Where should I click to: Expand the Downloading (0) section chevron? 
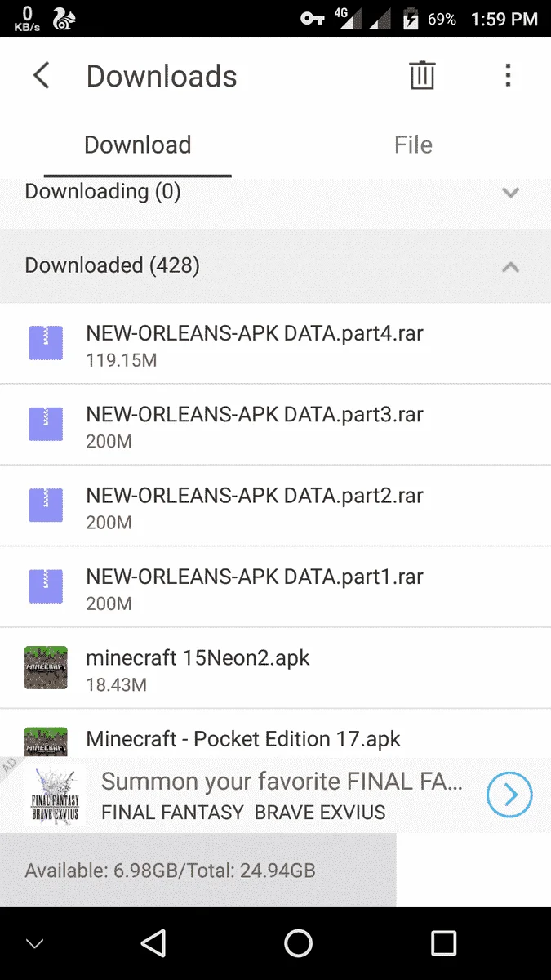(510, 194)
